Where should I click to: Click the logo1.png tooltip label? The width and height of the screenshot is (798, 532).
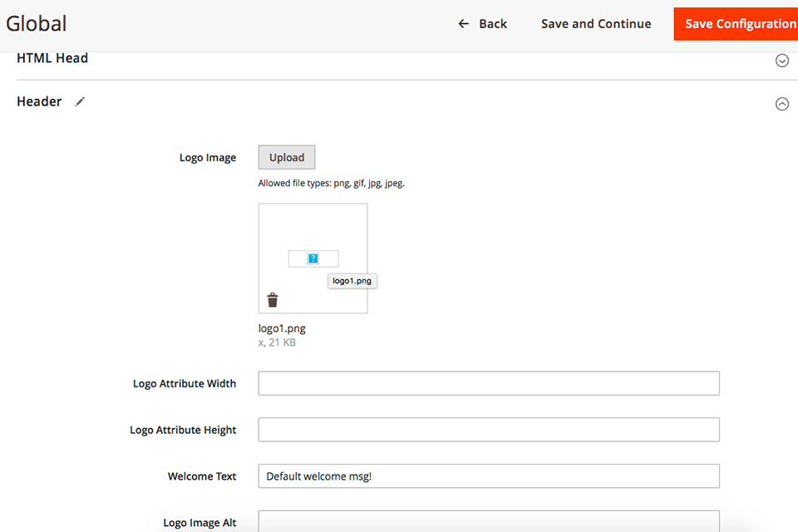click(352, 281)
